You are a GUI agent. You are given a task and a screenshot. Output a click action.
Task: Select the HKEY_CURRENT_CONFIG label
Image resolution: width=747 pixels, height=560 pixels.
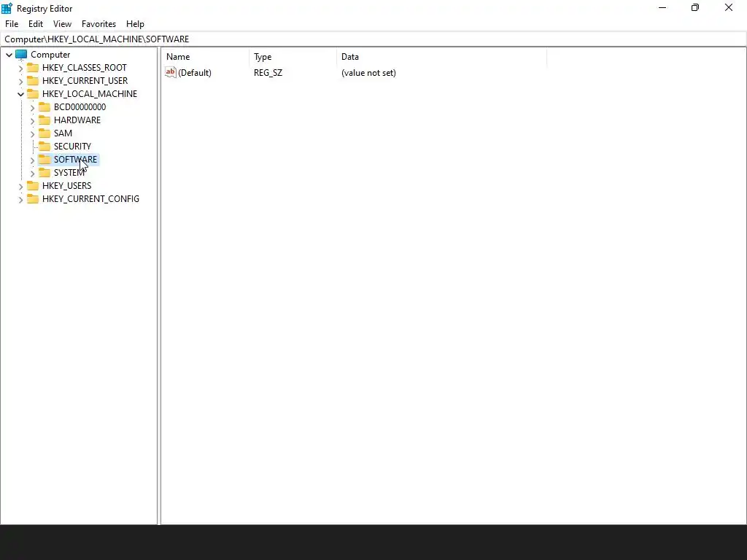[x=90, y=198]
